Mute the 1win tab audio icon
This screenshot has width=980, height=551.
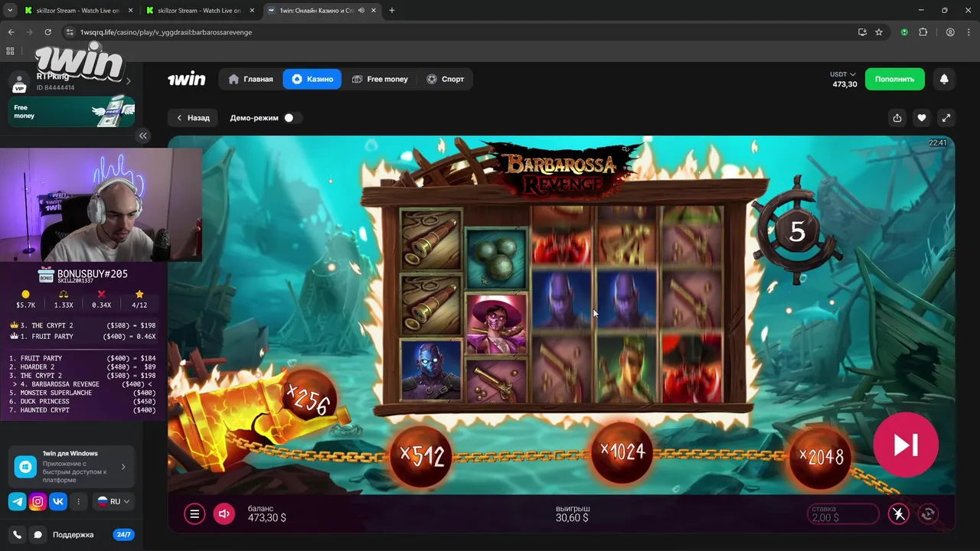click(x=361, y=11)
